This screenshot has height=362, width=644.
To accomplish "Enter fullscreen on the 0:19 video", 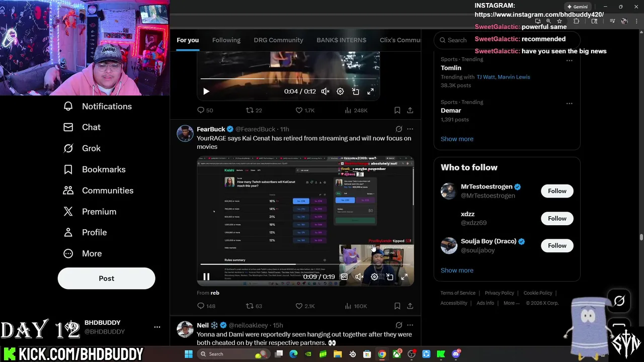I will 404,277.
